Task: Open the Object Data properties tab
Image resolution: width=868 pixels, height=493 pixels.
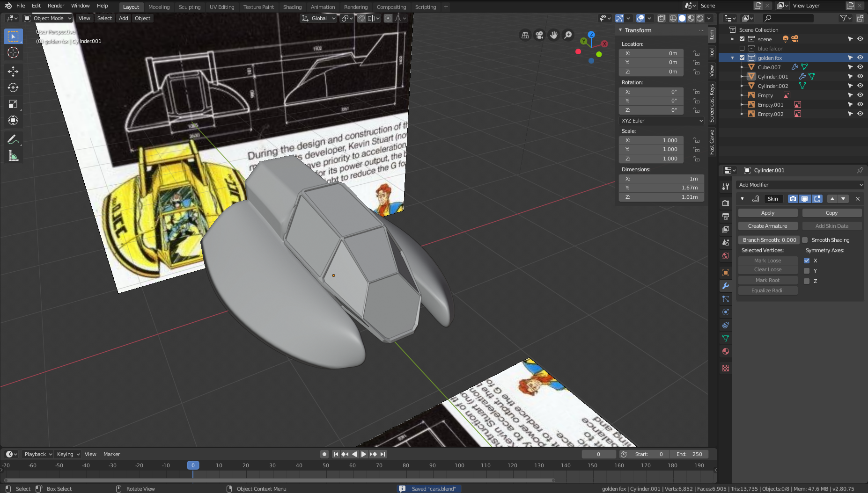Action: (x=726, y=338)
